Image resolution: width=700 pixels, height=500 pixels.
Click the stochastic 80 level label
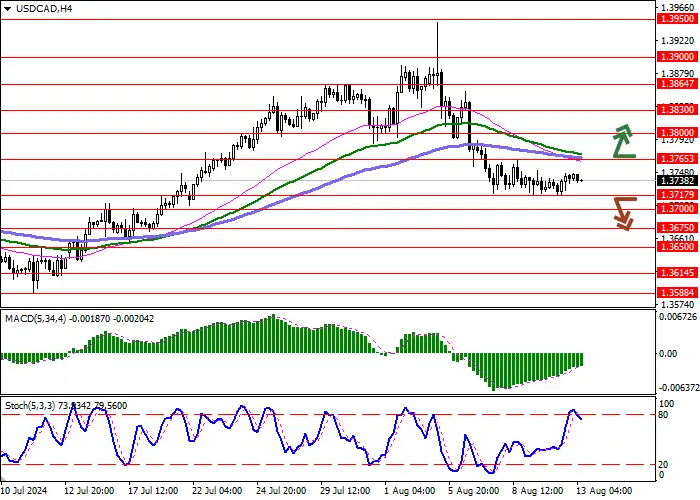[663, 415]
